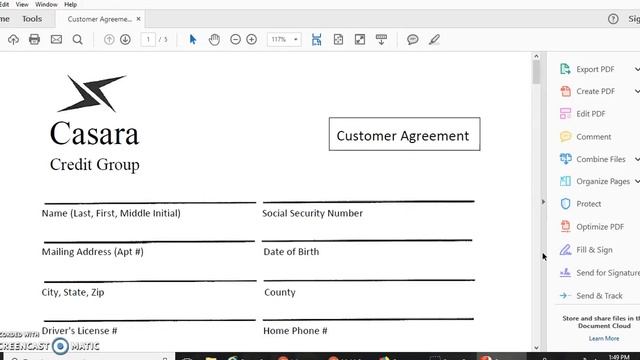Select the arrow selection tool
Image resolution: width=640 pixels, height=360 pixels.
[x=193, y=40]
